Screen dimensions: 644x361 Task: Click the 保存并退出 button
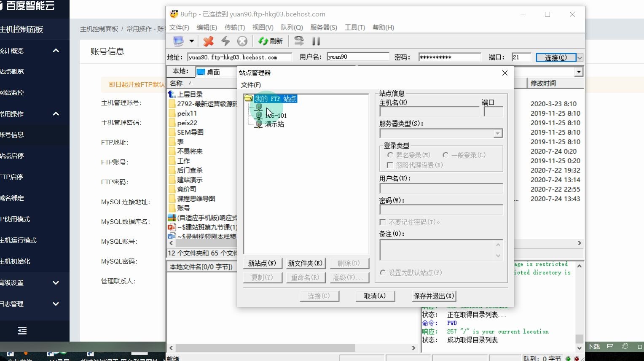(433, 296)
